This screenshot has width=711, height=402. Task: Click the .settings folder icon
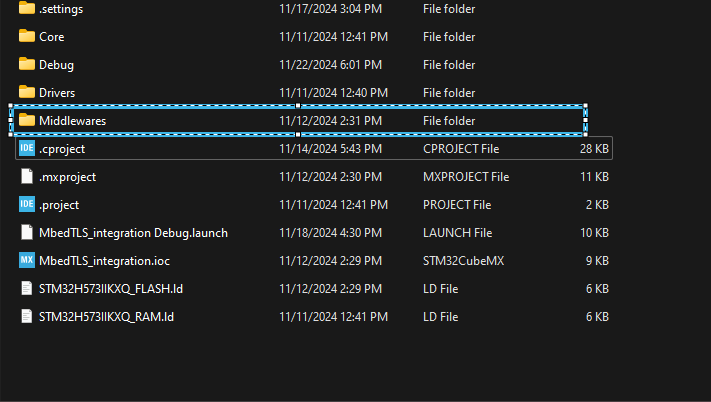pos(27,9)
